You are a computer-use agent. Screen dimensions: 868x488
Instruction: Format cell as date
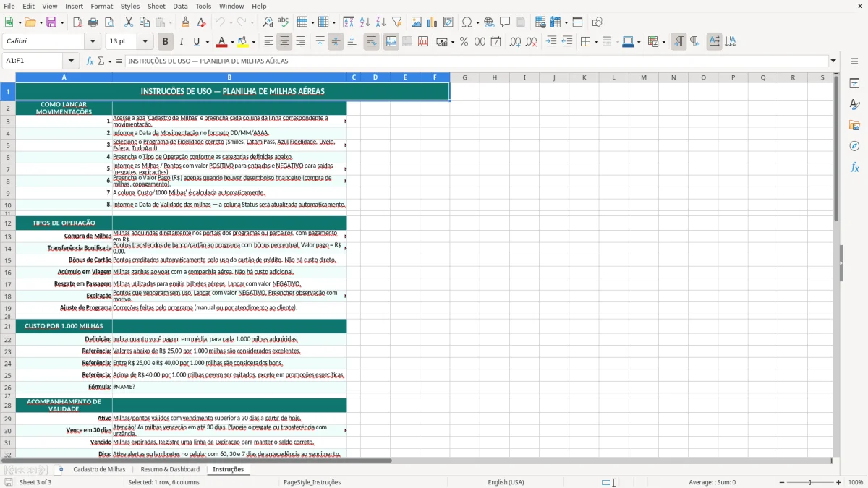tap(495, 42)
